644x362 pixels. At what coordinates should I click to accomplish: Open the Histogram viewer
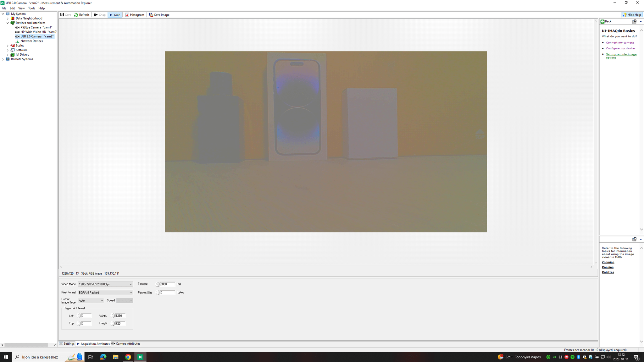[134, 14]
